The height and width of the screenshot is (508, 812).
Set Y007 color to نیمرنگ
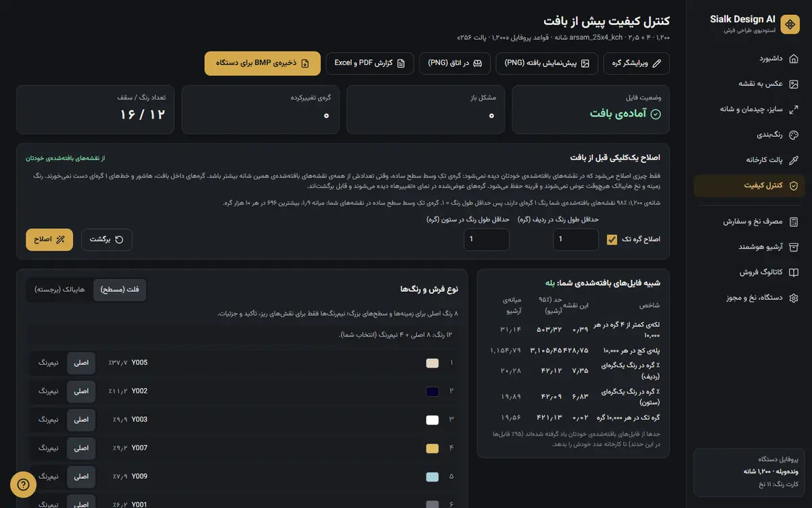click(x=48, y=448)
